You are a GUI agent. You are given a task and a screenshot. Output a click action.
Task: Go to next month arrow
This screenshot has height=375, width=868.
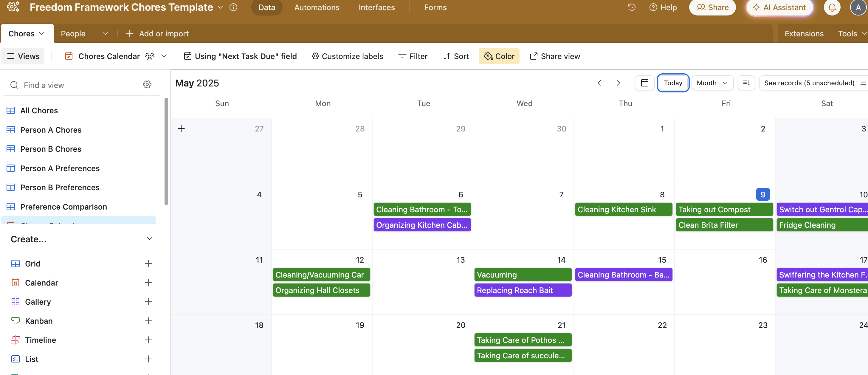click(618, 83)
